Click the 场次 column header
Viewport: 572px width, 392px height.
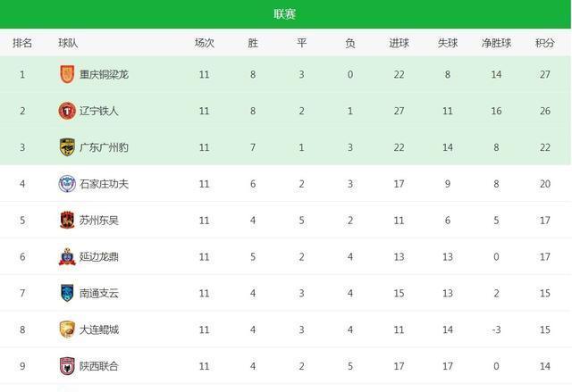point(205,43)
